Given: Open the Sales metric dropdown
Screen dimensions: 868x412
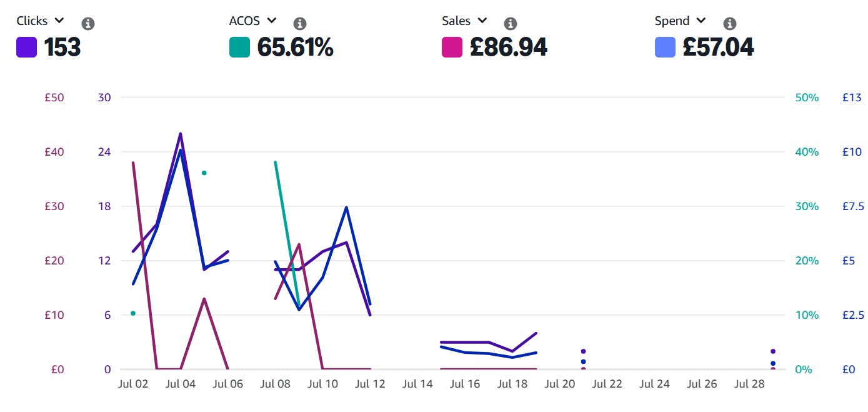Looking at the screenshot, I should (x=482, y=21).
